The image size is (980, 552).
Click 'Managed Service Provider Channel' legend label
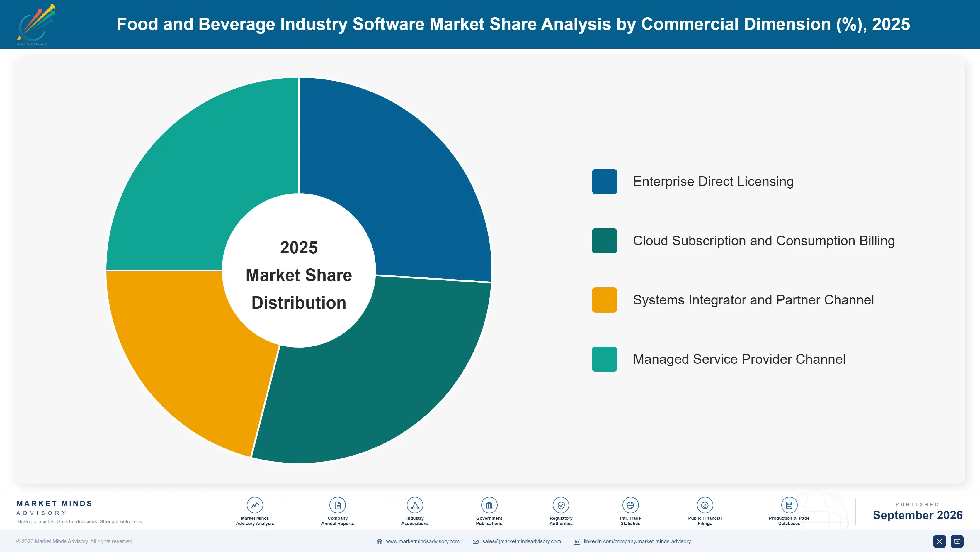pyautogui.click(x=739, y=359)
